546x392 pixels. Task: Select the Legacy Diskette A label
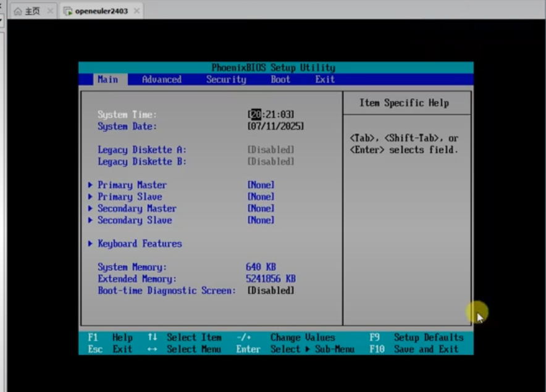click(142, 149)
